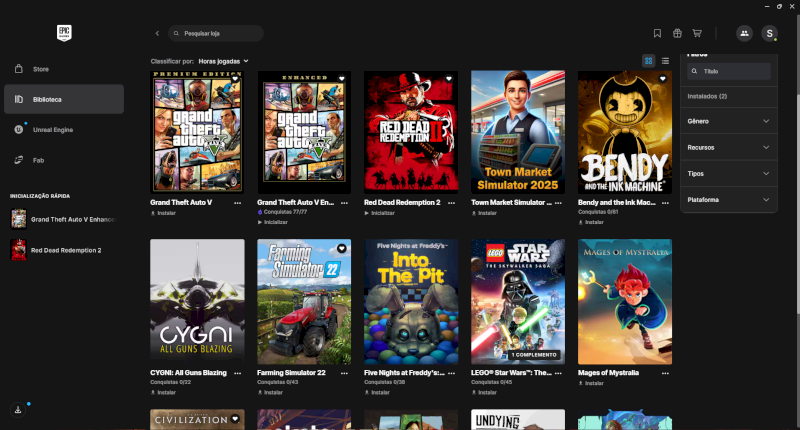The width and height of the screenshot is (800, 430).
Task: Expand the Plataforma filter
Action: 729,199
